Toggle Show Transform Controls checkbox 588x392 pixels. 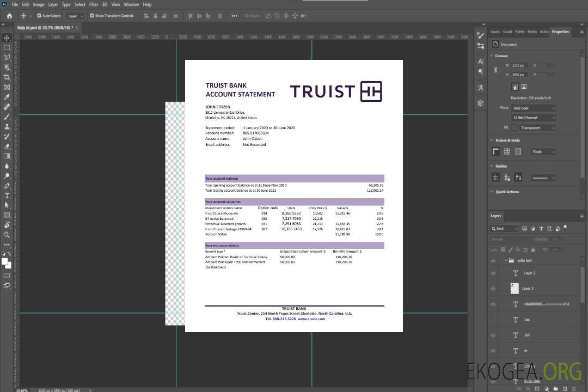click(92, 16)
